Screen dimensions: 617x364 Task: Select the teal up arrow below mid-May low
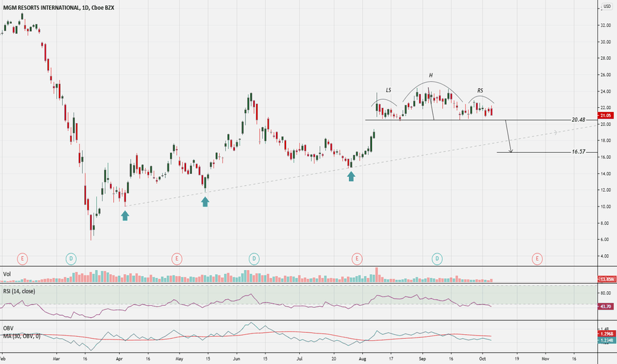pos(205,202)
